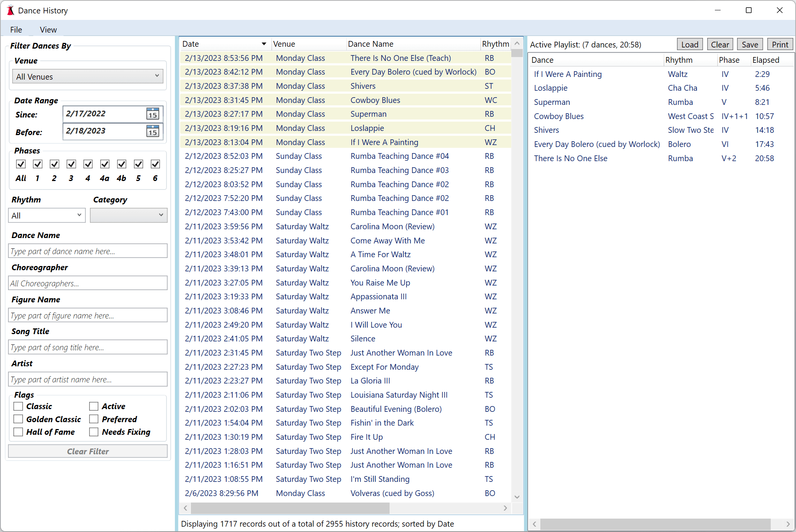796x532 pixels.
Task: Select Cowboy Blues in the active playlist
Action: click(x=661, y=116)
